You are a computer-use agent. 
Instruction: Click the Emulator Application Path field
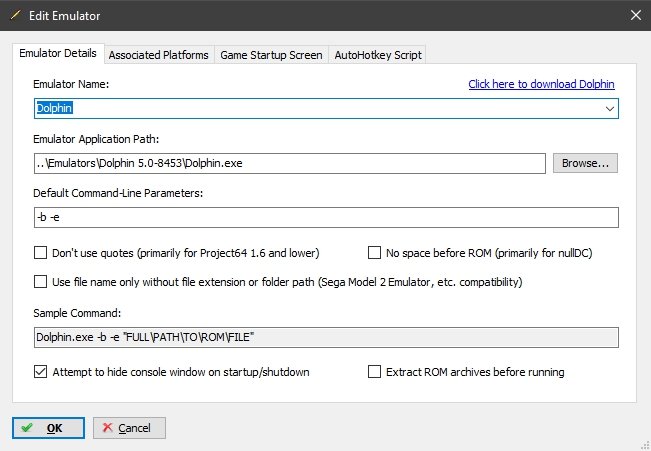pyautogui.click(x=290, y=163)
